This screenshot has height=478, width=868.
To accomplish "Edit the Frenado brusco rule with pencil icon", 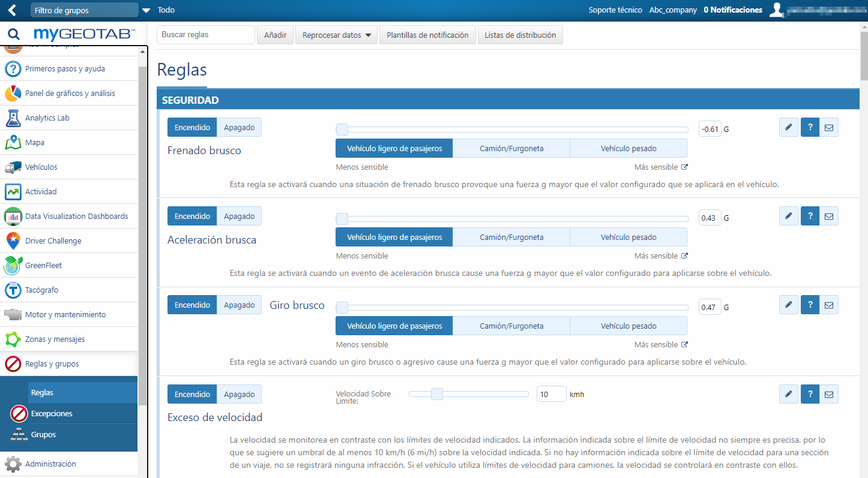I will tap(788, 127).
